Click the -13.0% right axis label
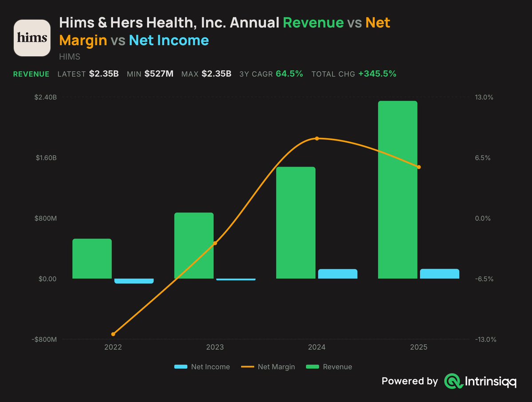Image resolution: width=532 pixels, height=402 pixels. (485, 340)
